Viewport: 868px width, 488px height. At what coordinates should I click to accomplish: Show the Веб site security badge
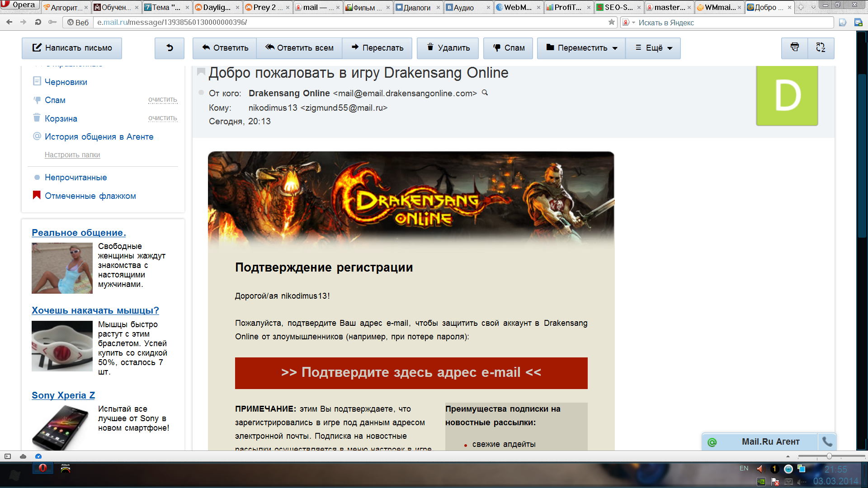pos(78,22)
